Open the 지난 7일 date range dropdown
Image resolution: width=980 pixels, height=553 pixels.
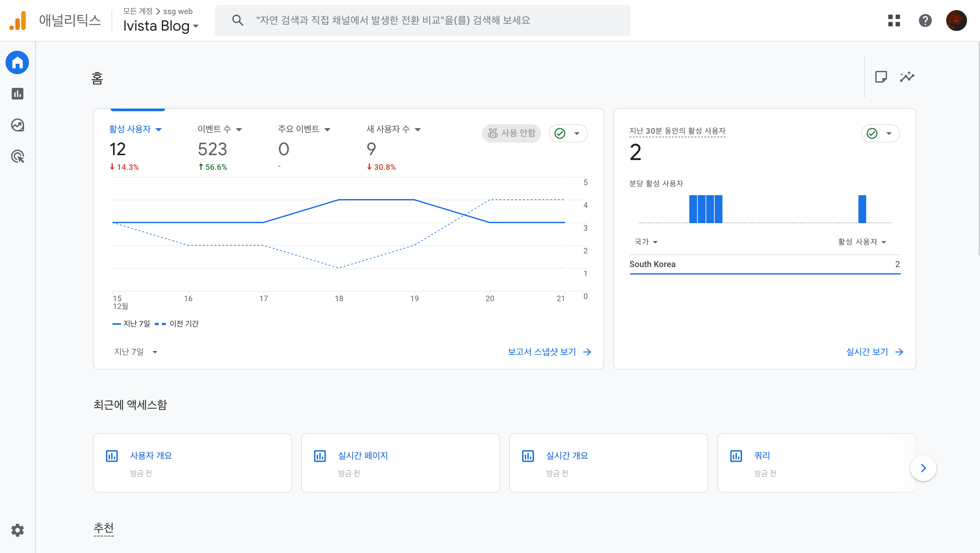coord(136,351)
